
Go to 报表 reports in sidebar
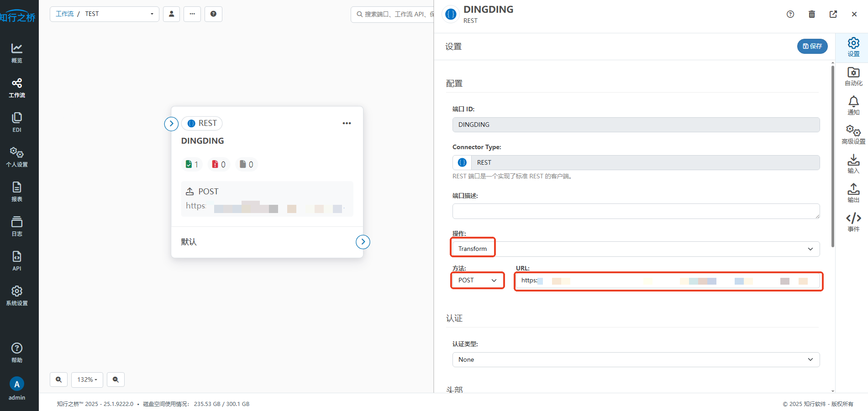pos(17,192)
